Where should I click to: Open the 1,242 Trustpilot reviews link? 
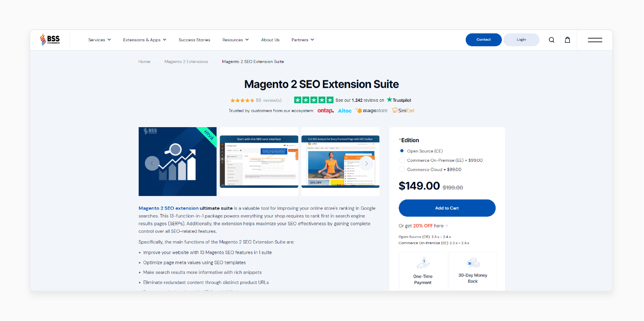click(x=360, y=100)
